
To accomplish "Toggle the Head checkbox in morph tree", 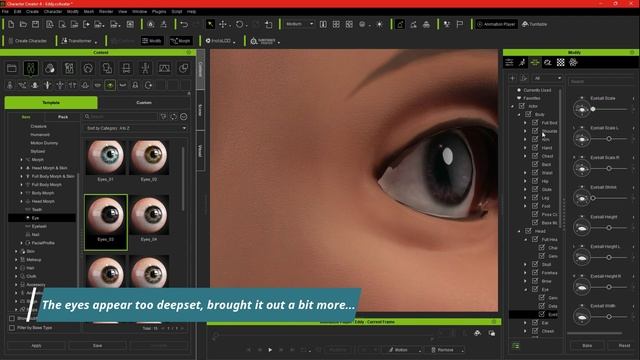I will [x=528, y=231].
